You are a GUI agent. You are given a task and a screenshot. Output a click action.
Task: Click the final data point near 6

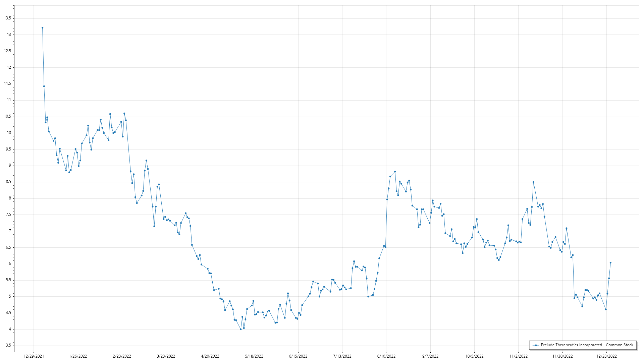click(x=610, y=263)
